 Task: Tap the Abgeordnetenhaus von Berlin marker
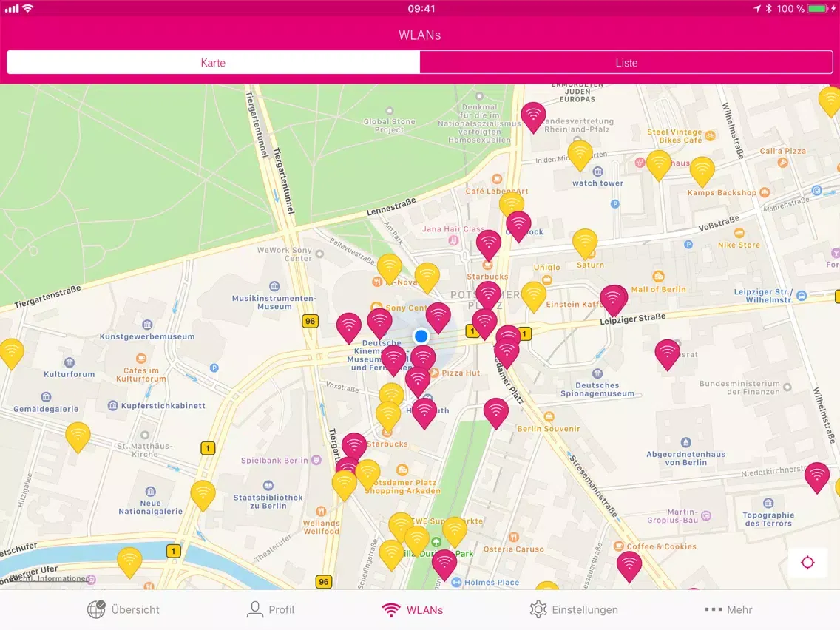click(x=685, y=442)
